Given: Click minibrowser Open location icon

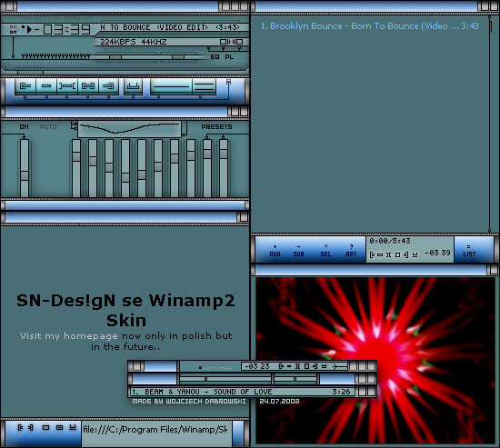Looking at the screenshot, I should pyautogui.click(x=73, y=427).
